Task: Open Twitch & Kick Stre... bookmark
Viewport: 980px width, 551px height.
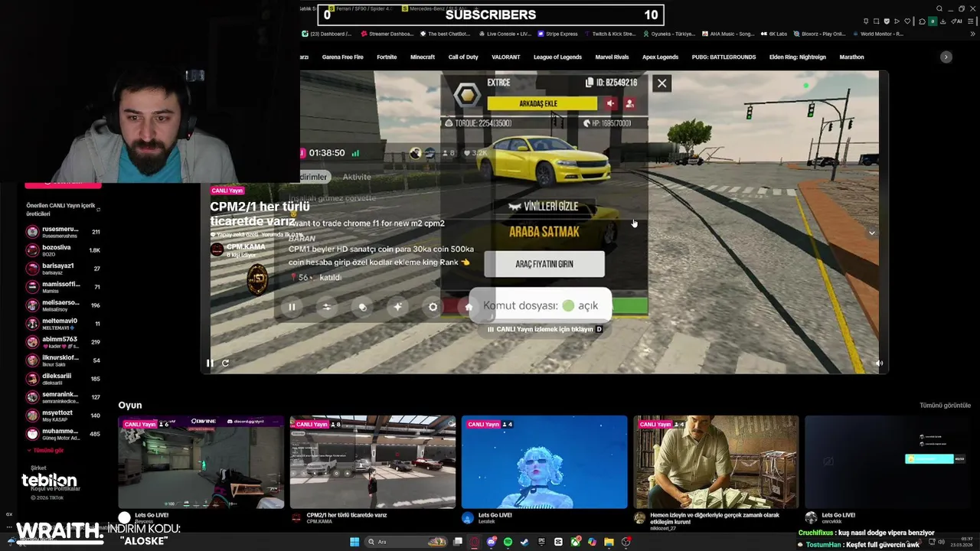Action: pos(610,34)
